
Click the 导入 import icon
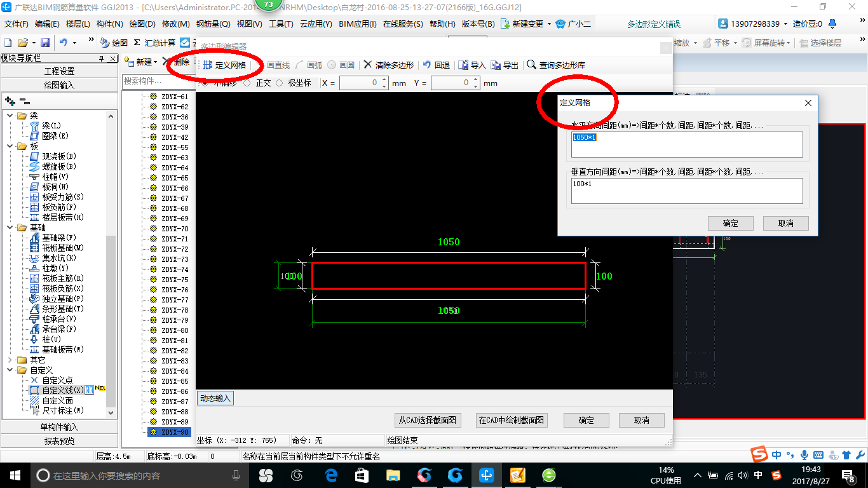pyautogui.click(x=463, y=65)
